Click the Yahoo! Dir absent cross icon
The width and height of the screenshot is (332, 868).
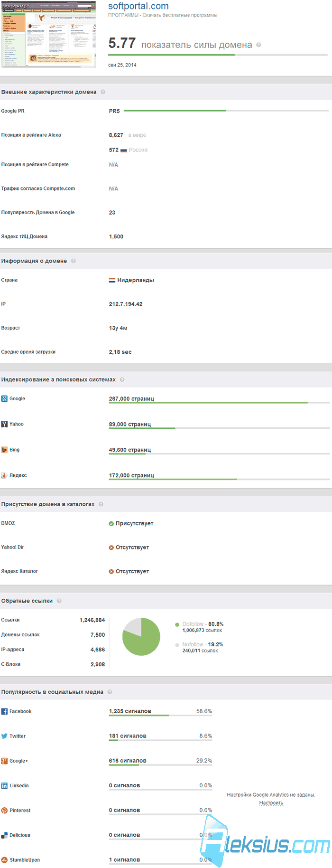(x=111, y=547)
